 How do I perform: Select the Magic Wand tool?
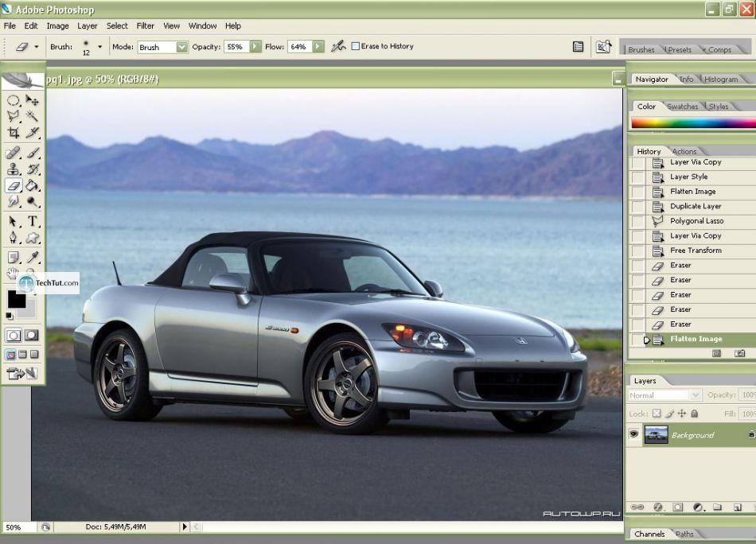click(x=33, y=115)
